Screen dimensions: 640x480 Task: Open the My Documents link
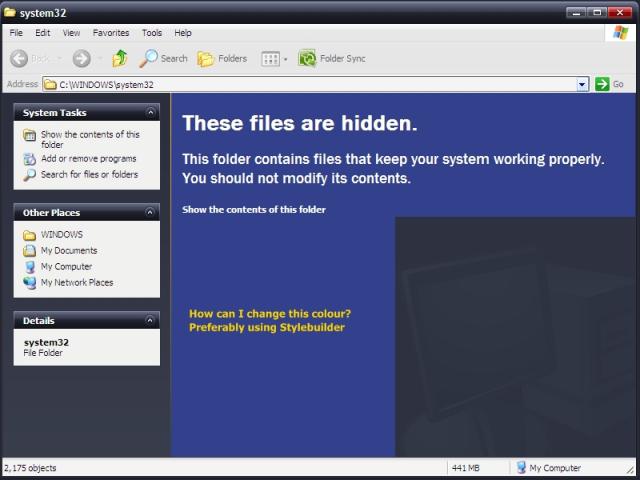click(69, 251)
